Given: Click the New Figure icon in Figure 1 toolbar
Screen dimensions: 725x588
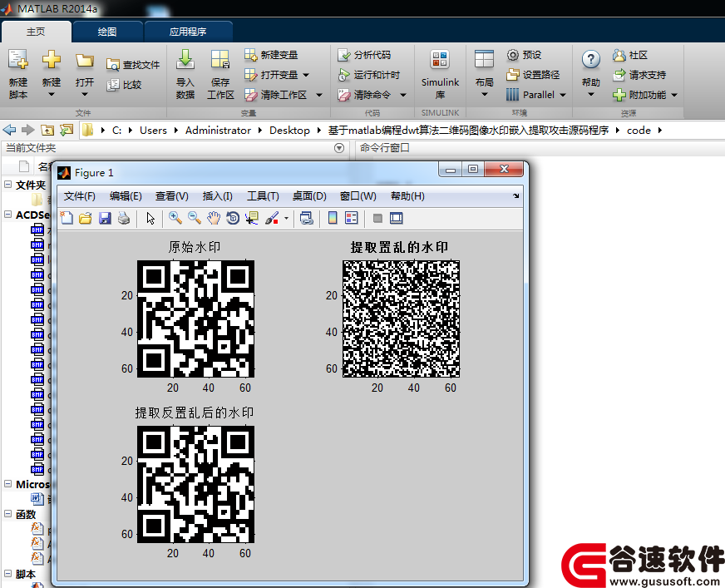Looking at the screenshot, I should tap(67, 218).
